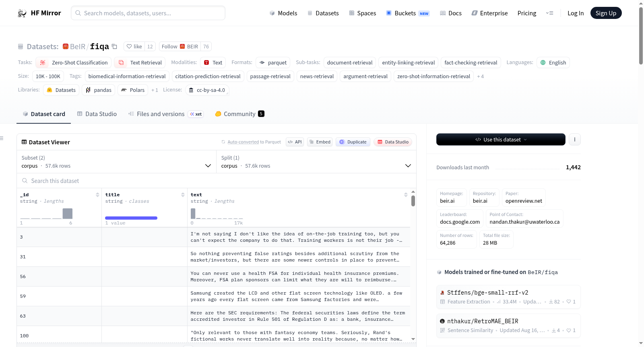The height and width of the screenshot is (347, 644).
Task: Open Docs in the top navigation
Action: 451,13
